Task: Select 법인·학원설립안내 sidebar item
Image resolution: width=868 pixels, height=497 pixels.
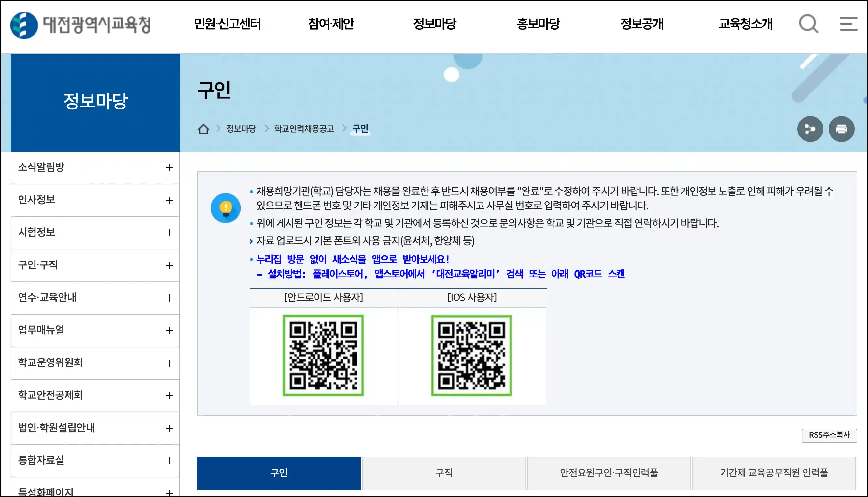Action: (95, 428)
